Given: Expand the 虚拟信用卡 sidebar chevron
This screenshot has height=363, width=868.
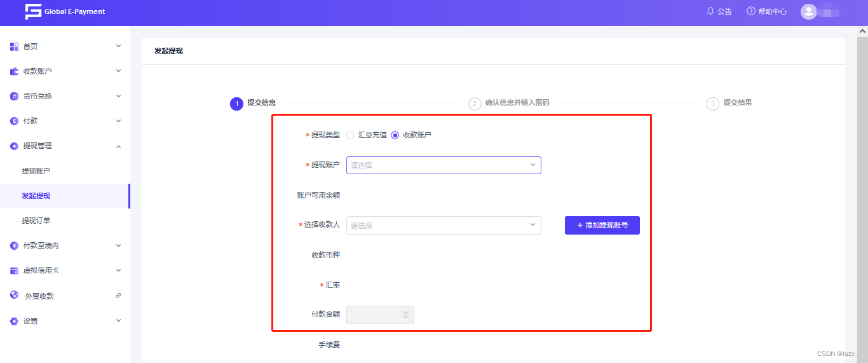Looking at the screenshot, I should point(118,270).
